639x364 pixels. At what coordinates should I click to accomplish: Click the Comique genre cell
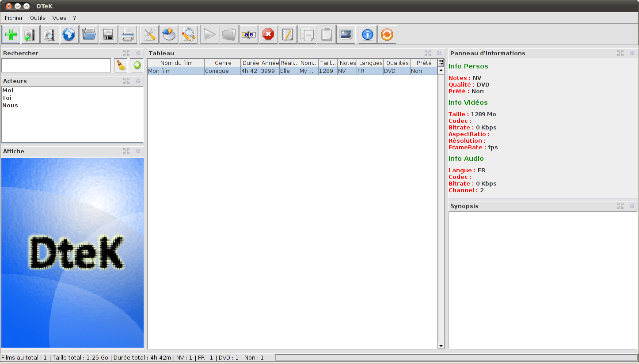223,71
